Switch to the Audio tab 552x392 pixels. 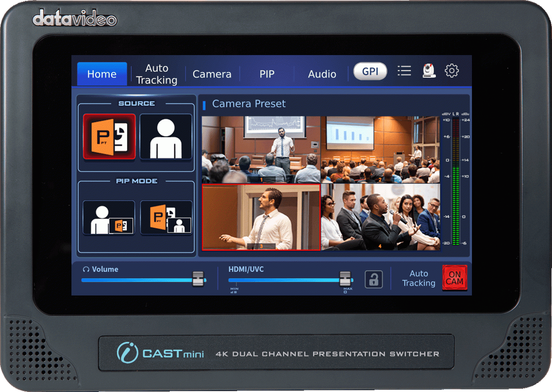(x=322, y=74)
